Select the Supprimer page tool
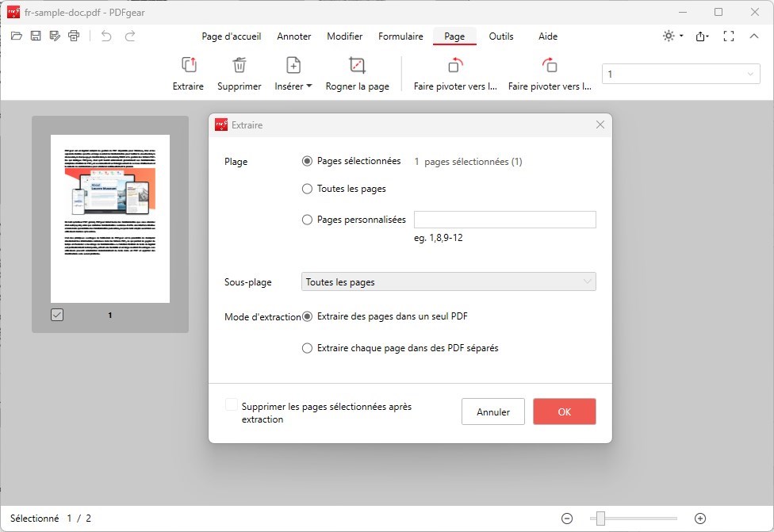 (x=239, y=71)
